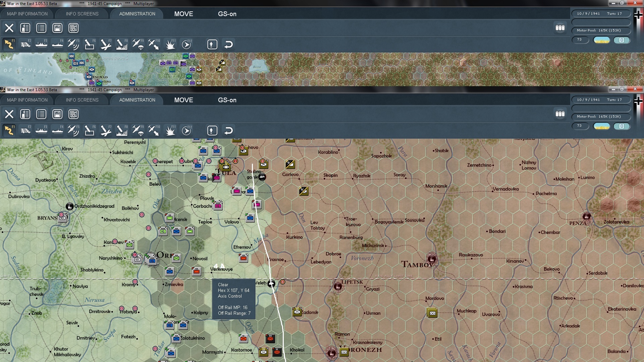Click the up-arrow box icon, lower window
The height and width of the screenshot is (362, 644).
tap(212, 130)
